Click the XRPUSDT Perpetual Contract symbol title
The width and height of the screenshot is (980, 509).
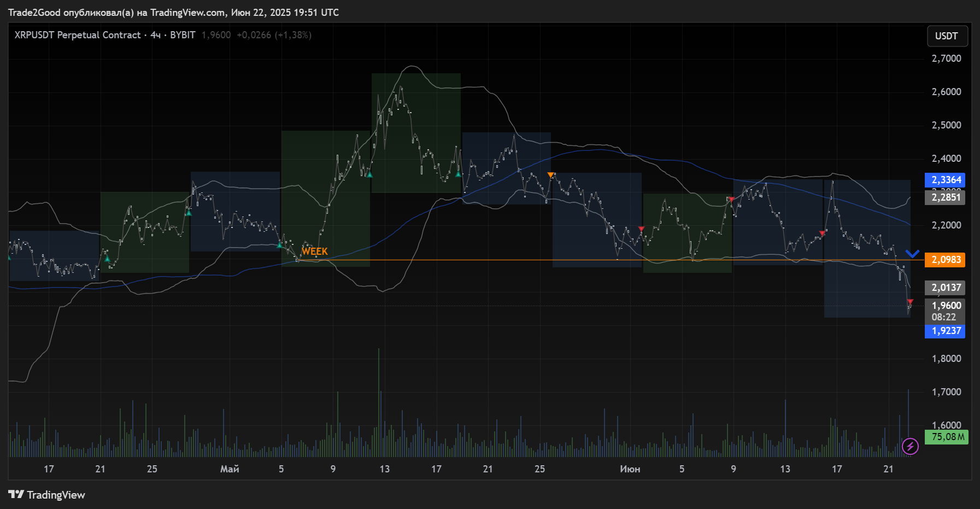tap(78, 35)
